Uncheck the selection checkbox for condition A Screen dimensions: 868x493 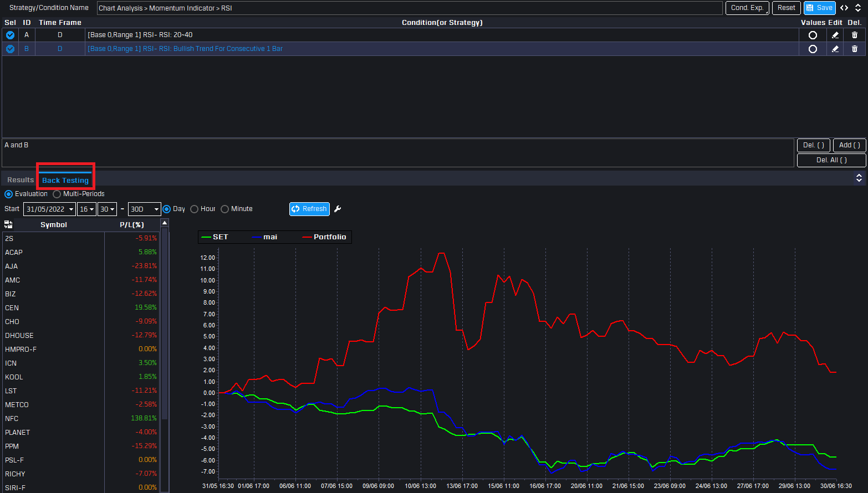[x=10, y=35]
